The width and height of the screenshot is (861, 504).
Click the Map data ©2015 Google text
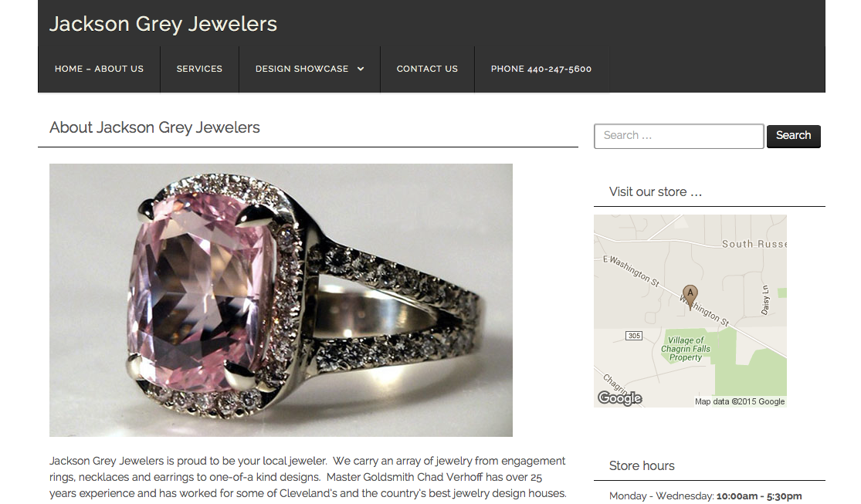coord(740,402)
